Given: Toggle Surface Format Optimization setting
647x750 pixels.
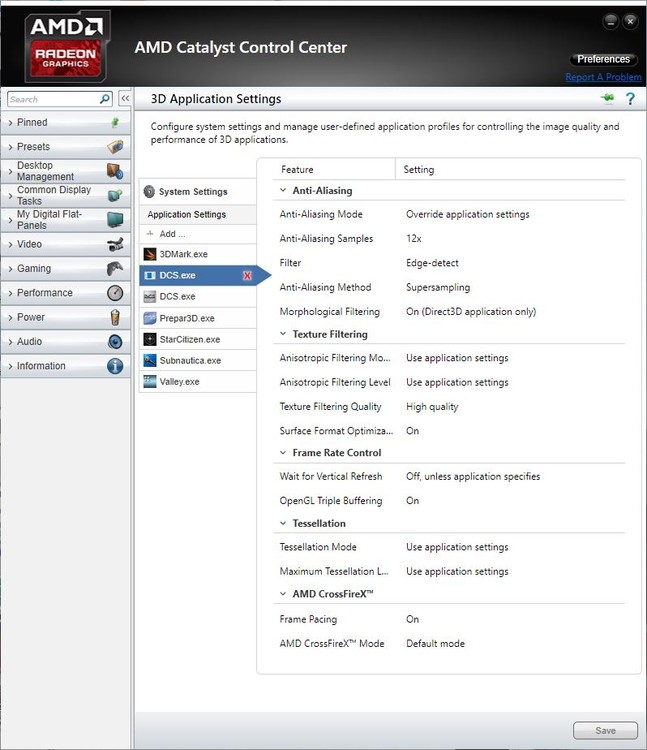Looking at the screenshot, I should [412, 431].
